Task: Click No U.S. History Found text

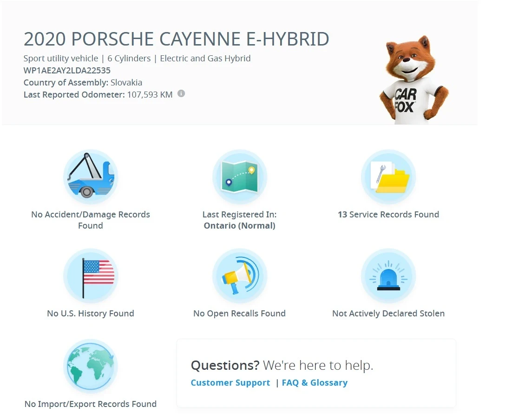Action: coord(91,313)
